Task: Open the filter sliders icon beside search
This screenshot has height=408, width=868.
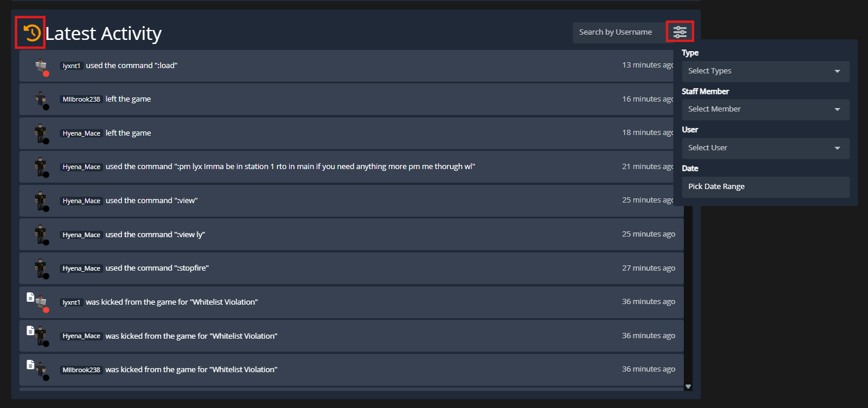Action: [680, 32]
